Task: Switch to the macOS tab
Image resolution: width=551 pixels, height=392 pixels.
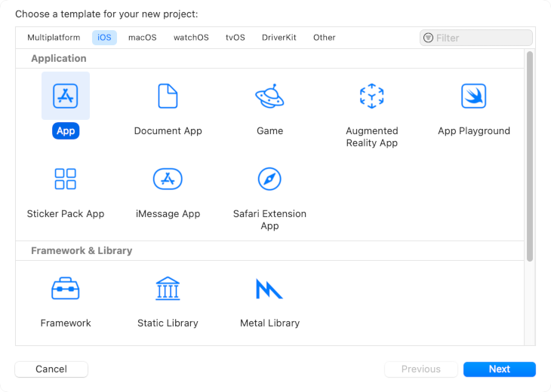Action: coord(143,38)
